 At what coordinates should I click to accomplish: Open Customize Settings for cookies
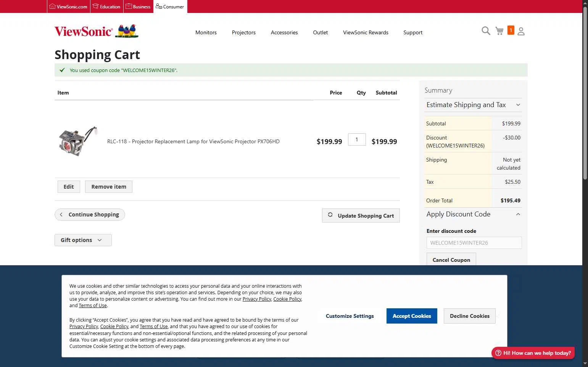(350, 316)
